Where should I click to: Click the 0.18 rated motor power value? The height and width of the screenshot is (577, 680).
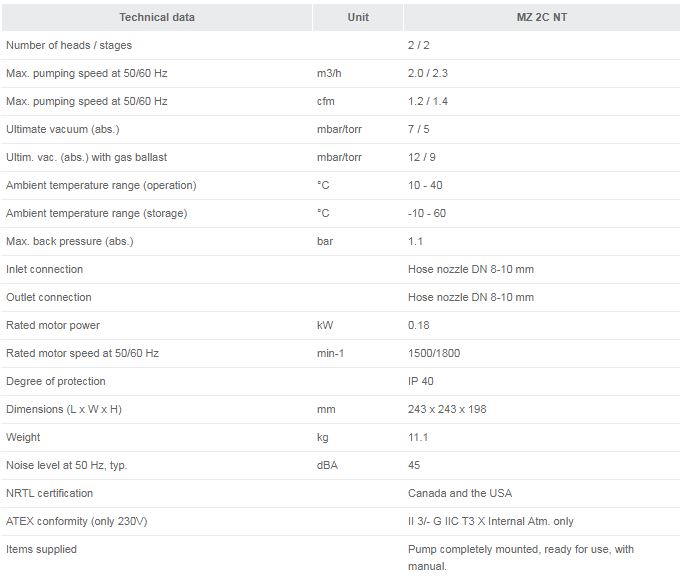[x=418, y=325]
